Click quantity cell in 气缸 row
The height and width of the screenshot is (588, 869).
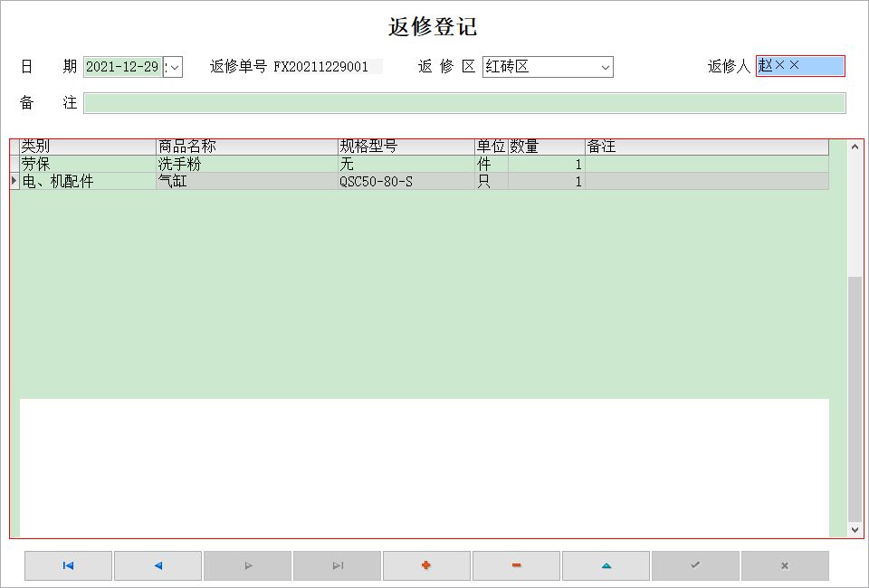pyautogui.click(x=547, y=181)
